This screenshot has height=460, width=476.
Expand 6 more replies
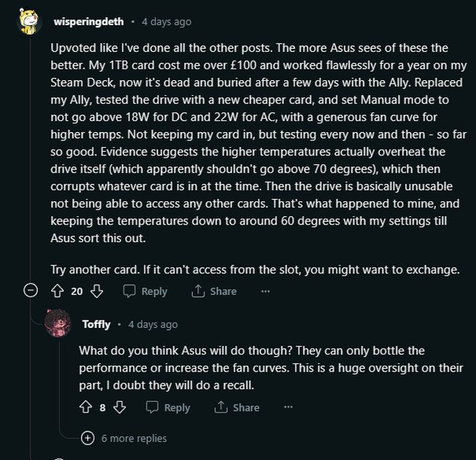(x=88, y=438)
